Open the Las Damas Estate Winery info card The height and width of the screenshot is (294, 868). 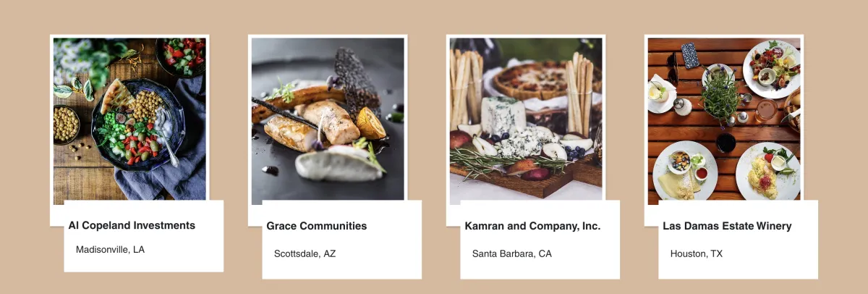739,240
